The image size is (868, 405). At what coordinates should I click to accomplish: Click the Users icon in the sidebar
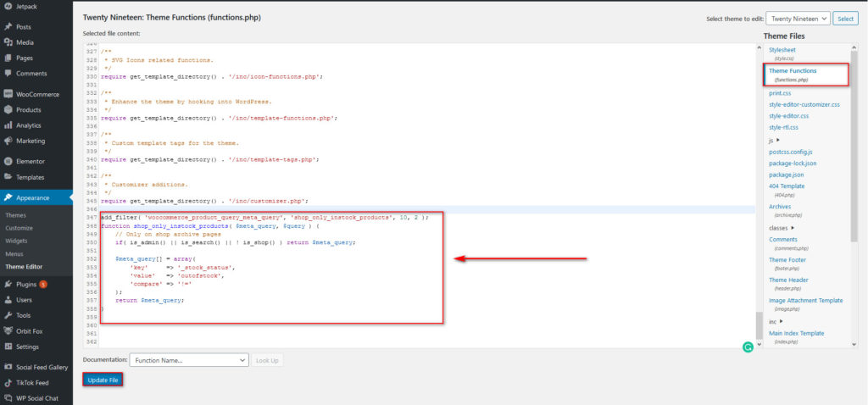(8, 300)
